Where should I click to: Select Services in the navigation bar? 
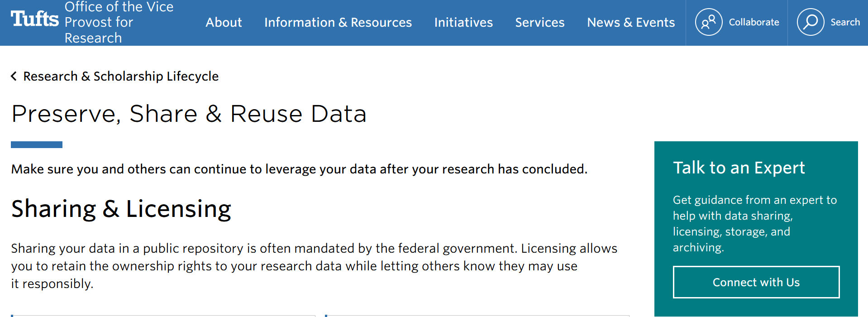pos(539,22)
